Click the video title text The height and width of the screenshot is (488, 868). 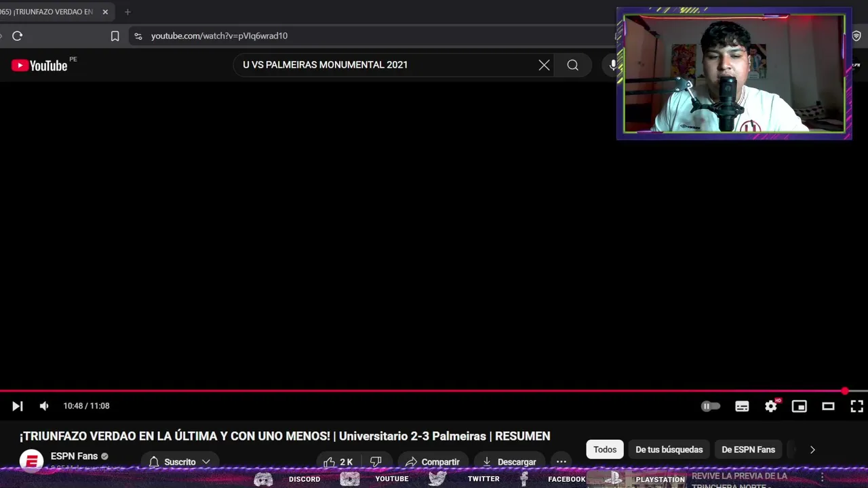tap(285, 436)
